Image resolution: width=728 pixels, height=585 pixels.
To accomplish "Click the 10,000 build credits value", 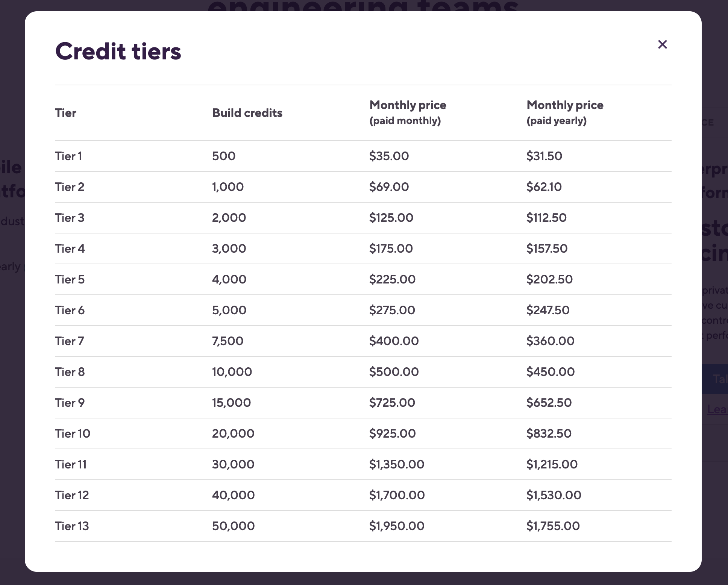I will (x=232, y=372).
